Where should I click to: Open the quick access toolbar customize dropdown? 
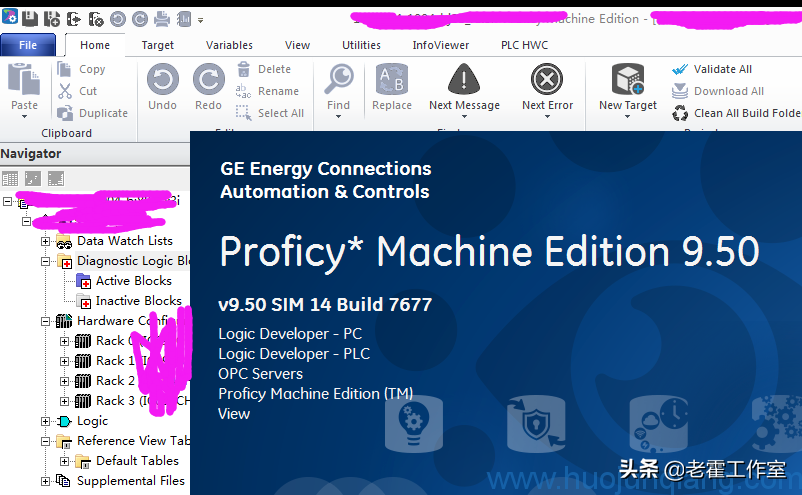pyautogui.click(x=201, y=19)
